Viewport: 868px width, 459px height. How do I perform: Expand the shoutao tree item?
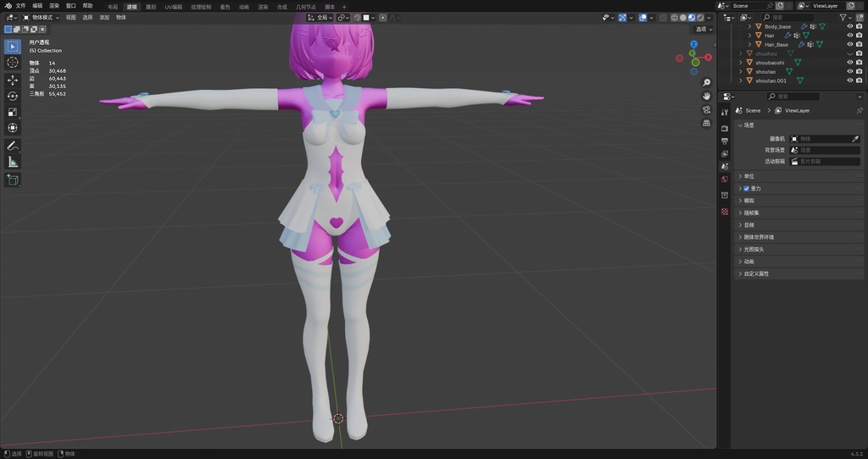(741, 71)
